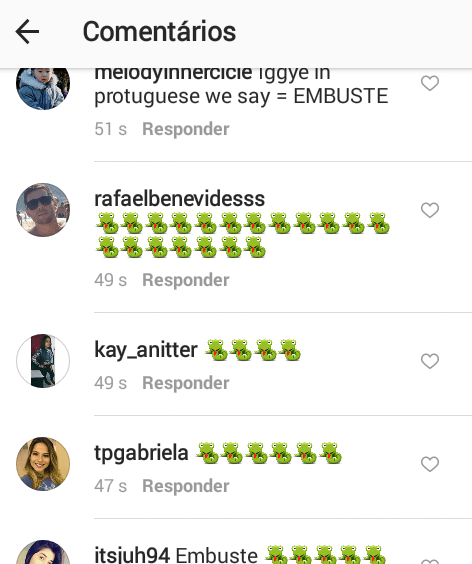Tap the heart on kay_anitter's comment
Viewport: 472px width, 564px height.
(430, 361)
